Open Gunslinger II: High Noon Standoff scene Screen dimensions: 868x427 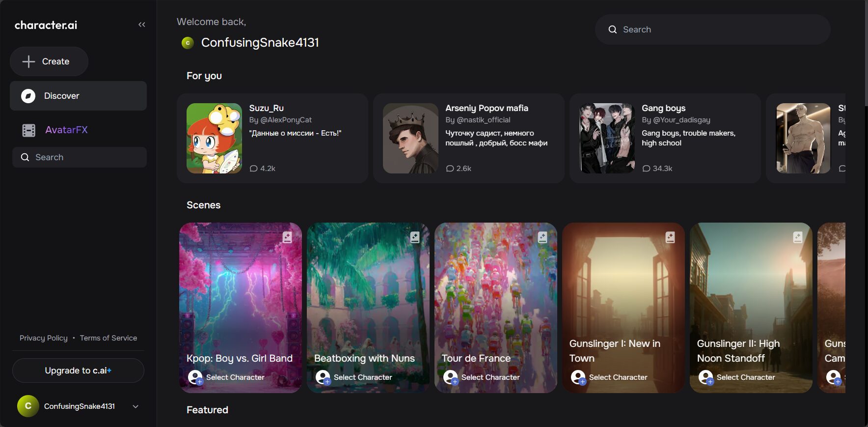(751, 308)
